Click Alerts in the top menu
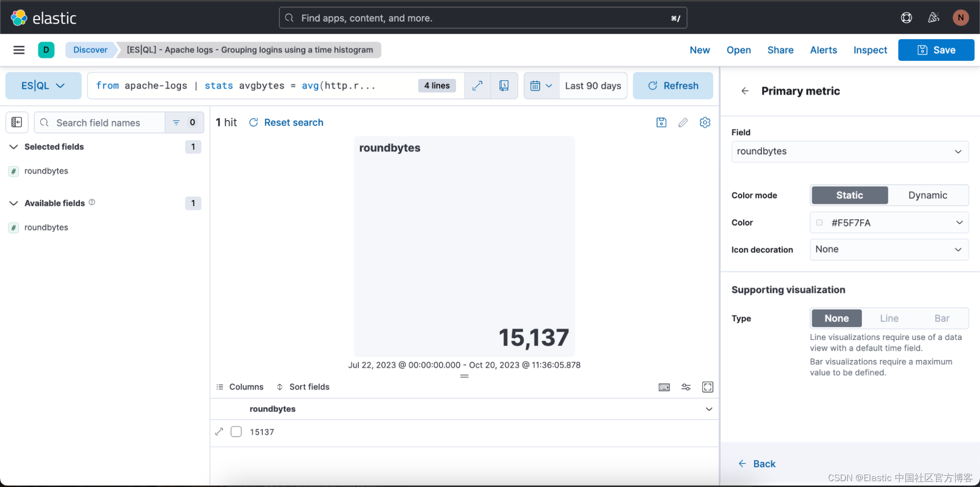This screenshot has width=980, height=487. pyautogui.click(x=823, y=50)
